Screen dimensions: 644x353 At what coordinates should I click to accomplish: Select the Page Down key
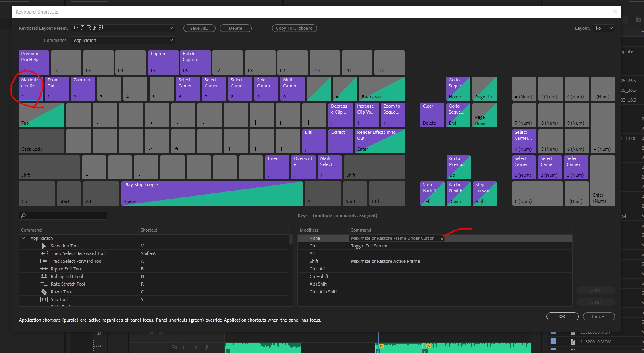[484, 115]
